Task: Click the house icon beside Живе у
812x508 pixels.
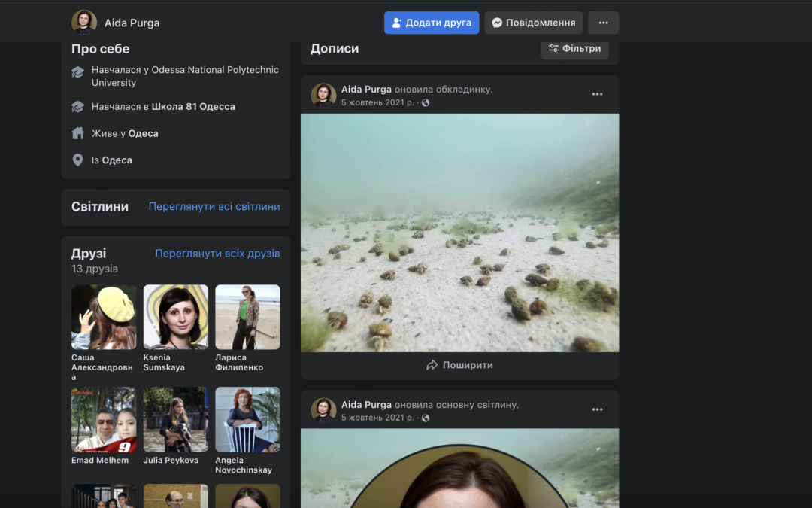Action: pyautogui.click(x=77, y=133)
